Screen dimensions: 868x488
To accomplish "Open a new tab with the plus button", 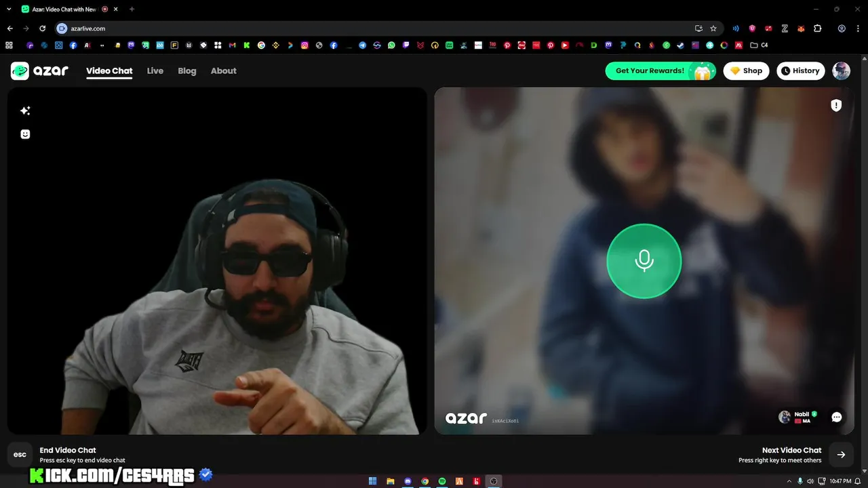I will [132, 9].
